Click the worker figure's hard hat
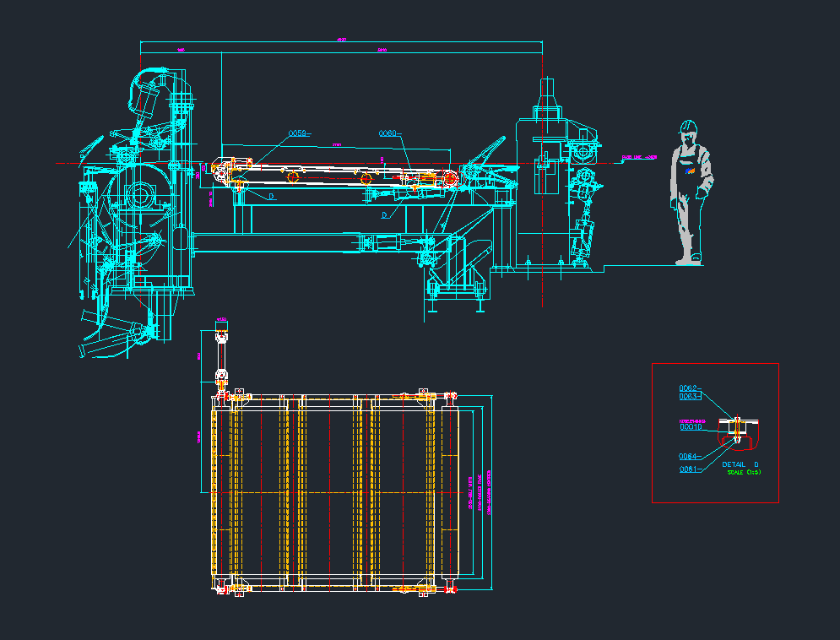840x640 pixels. pos(690,126)
